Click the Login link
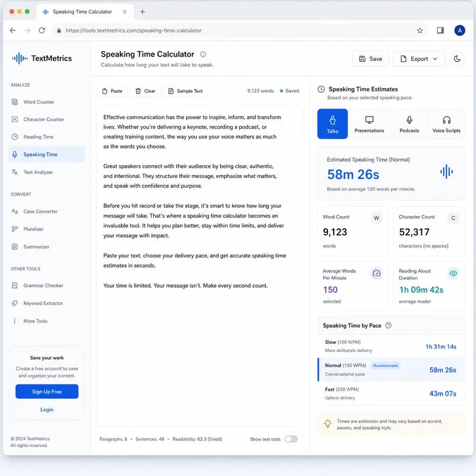This screenshot has height=476, width=476. click(47, 409)
